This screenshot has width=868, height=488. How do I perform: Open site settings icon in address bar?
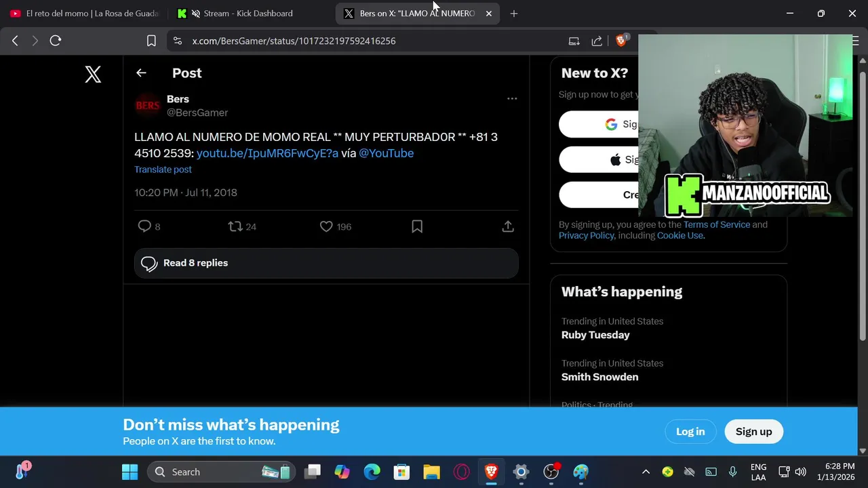click(178, 41)
